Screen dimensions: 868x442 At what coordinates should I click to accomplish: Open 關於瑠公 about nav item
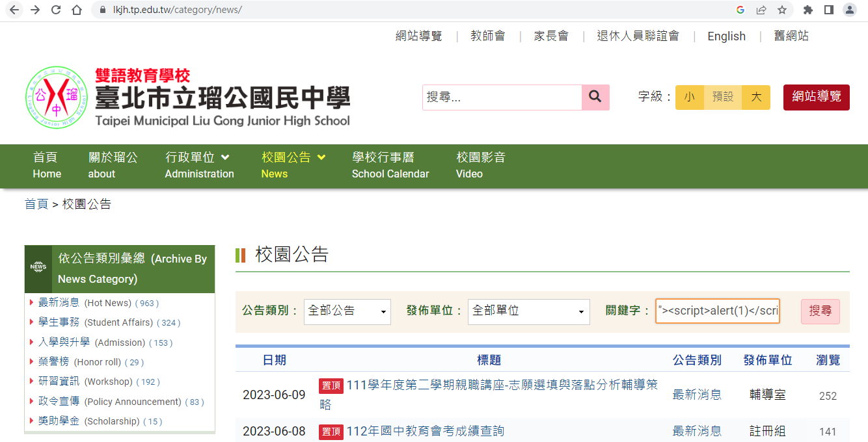pyautogui.click(x=113, y=165)
